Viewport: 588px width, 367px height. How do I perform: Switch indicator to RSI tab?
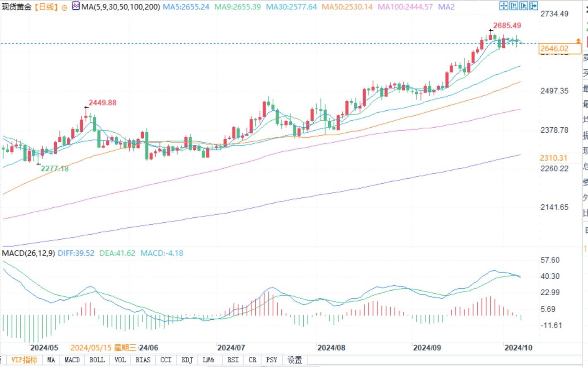click(233, 360)
